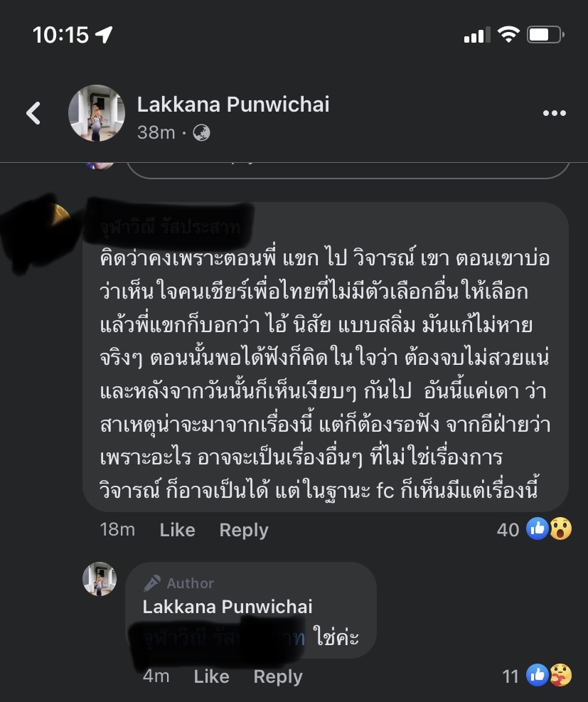Tap the Author microphone badge icon
The height and width of the screenshot is (702, 588).
[152, 583]
